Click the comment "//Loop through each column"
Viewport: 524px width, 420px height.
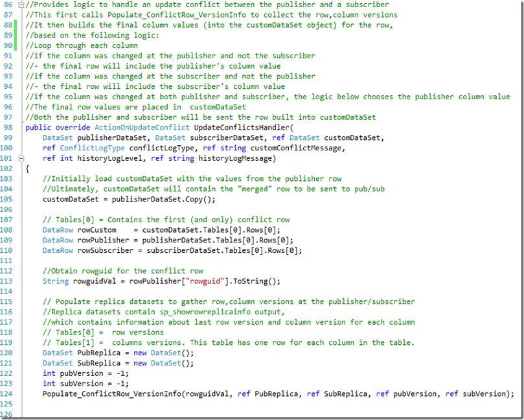point(82,45)
